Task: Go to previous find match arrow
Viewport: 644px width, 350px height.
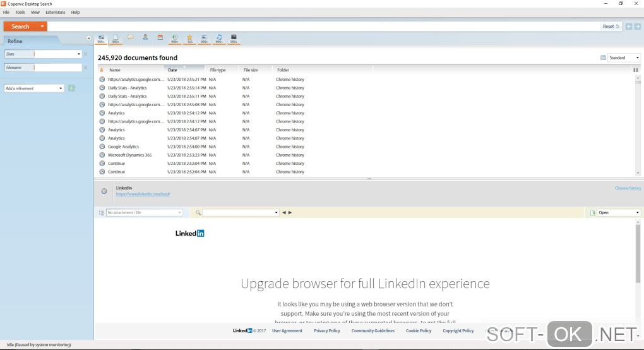Action: pos(284,213)
